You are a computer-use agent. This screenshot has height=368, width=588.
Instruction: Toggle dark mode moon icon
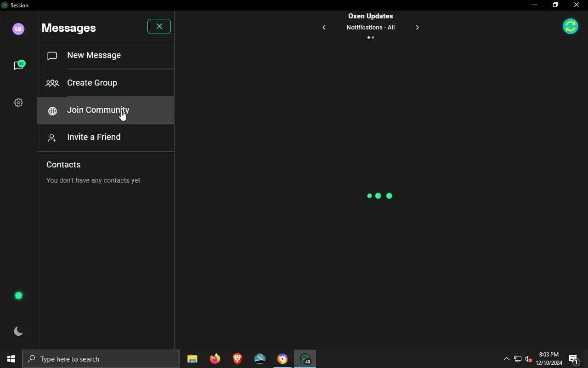pyautogui.click(x=18, y=331)
